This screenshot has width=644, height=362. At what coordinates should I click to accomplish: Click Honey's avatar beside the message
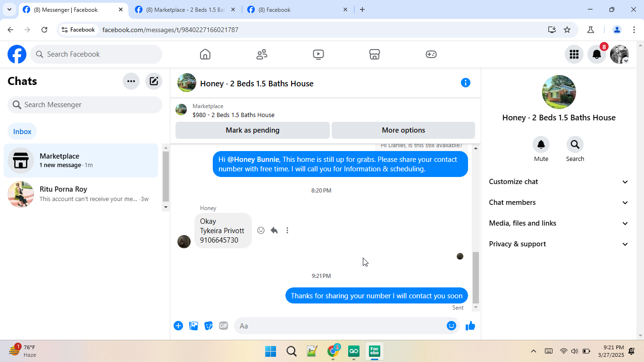(184, 242)
